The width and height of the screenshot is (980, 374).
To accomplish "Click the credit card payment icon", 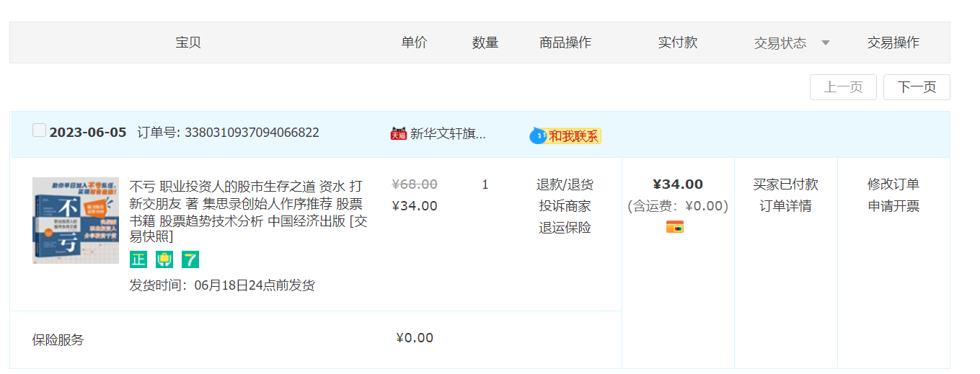I will [675, 227].
